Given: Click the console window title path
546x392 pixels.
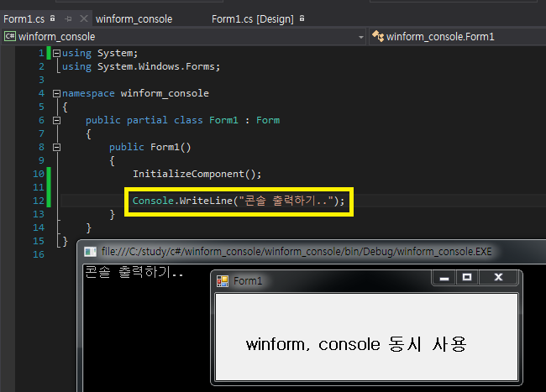Looking at the screenshot, I should pyautogui.click(x=297, y=252).
